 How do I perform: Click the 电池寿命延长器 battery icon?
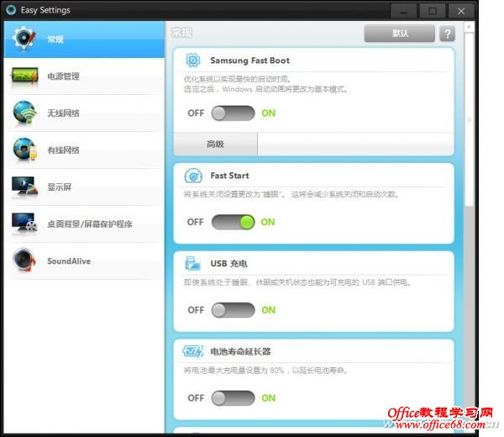[x=193, y=351]
